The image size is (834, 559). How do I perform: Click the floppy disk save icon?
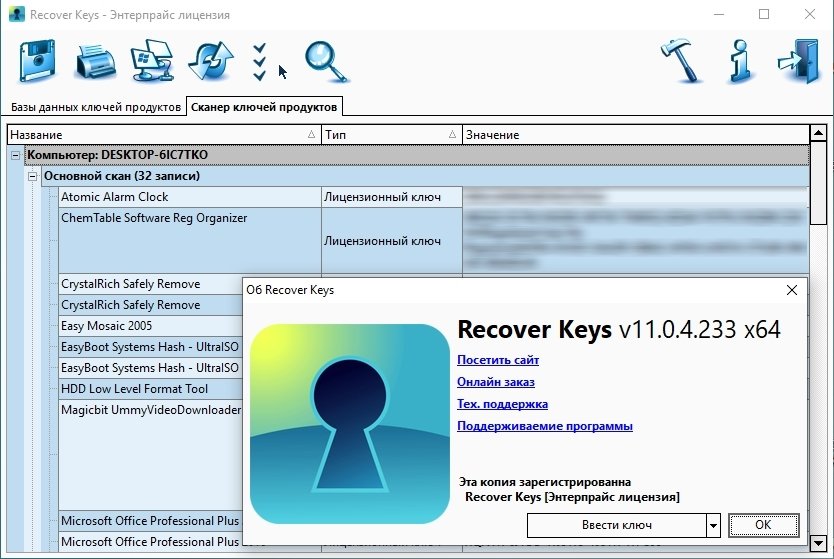pyautogui.click(x=37, y=61)
